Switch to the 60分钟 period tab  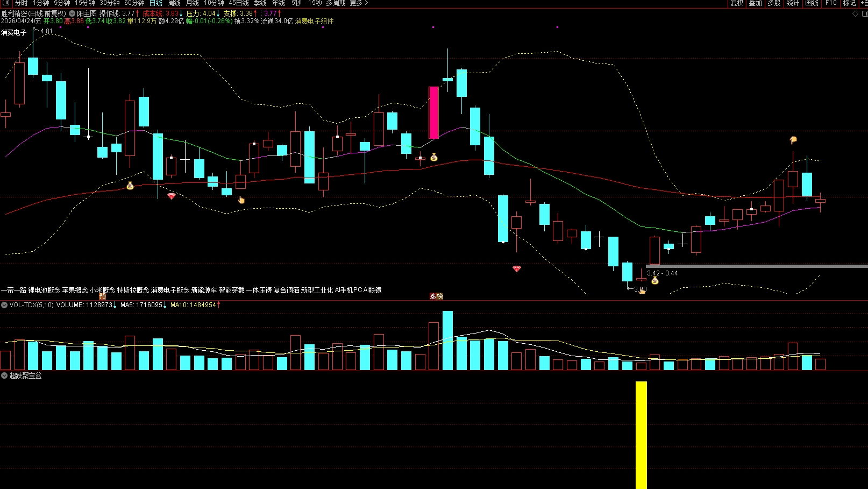[134, 3]
